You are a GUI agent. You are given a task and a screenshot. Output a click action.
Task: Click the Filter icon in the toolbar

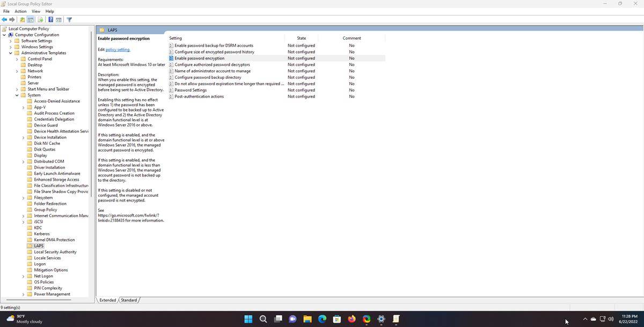[x=69, y=20]
